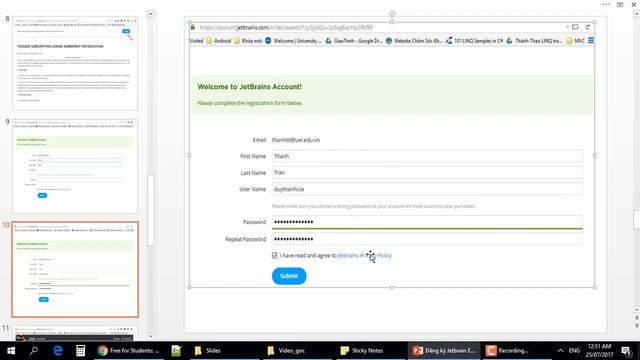Viewport: 640px width, 360px height.
Task: Click the jetbrains.com address bar URL
Action: (x=286, y=27)
